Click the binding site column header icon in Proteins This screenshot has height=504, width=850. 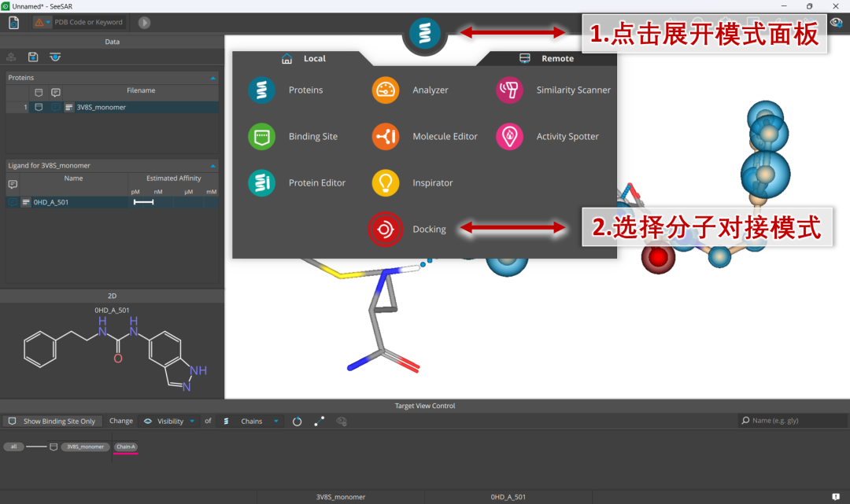tap(39, 93)
